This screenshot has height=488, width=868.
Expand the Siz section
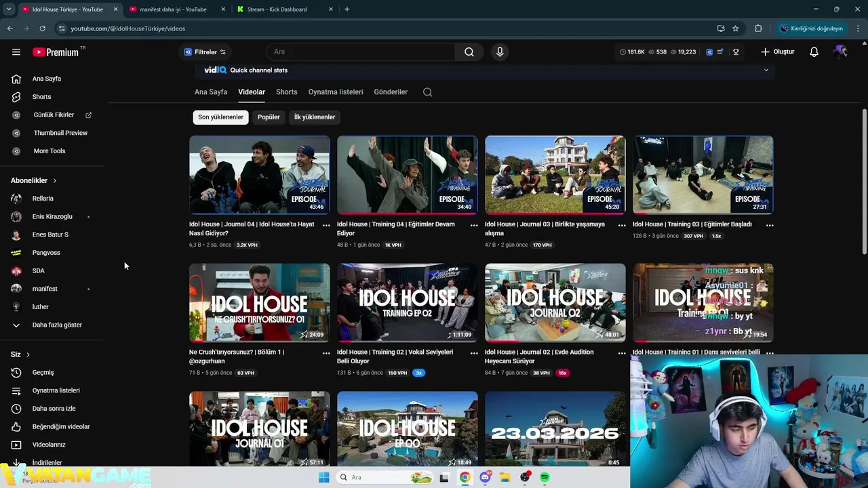pos(20,354)
